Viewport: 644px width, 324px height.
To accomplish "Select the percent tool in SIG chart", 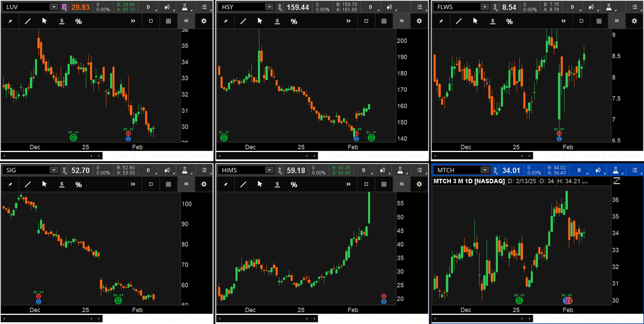I will coord(78,184).
